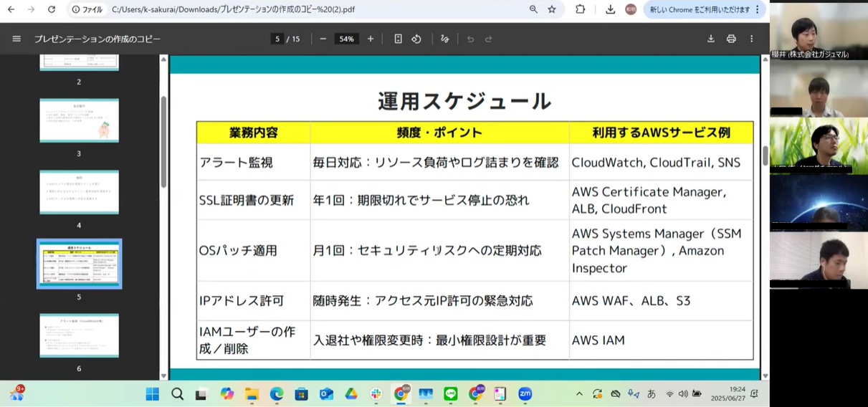The height and width of the screenshot is (407, 868).
Task: Open Task View on the taskbar
Action: tap(201, 393)
